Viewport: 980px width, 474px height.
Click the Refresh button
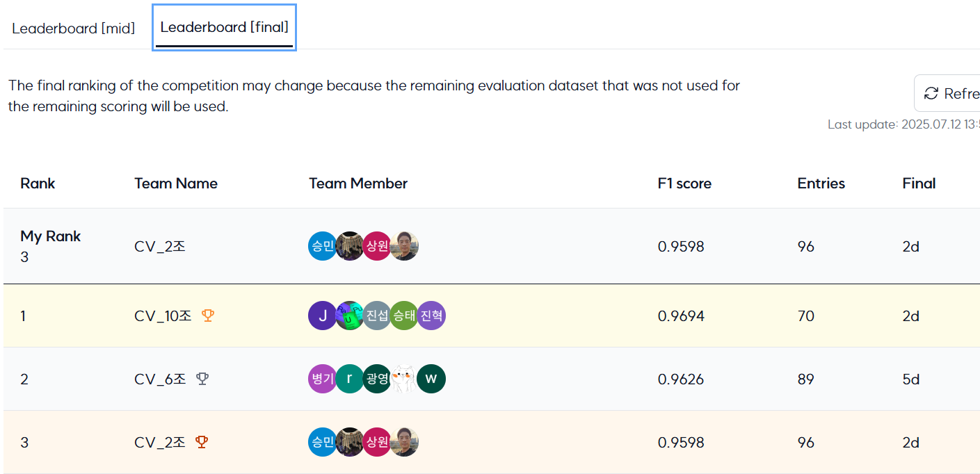click(x=947, y=93)
